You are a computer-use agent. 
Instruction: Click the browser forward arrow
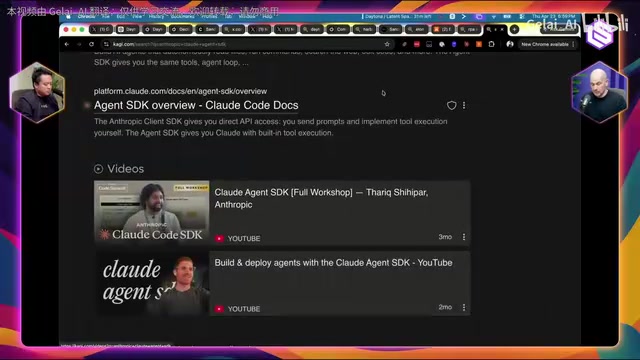pos(79,44)
